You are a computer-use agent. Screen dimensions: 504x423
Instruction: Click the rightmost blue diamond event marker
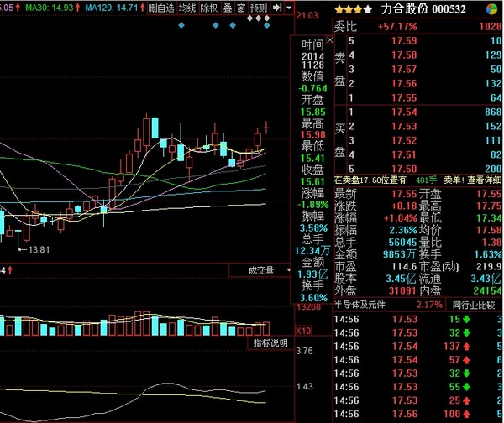267,25
